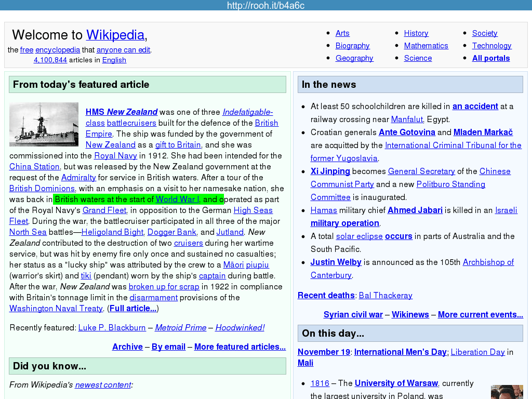
Task: Click the solar eclipse link
Action: pyautogui.click(x=359, y=236)
